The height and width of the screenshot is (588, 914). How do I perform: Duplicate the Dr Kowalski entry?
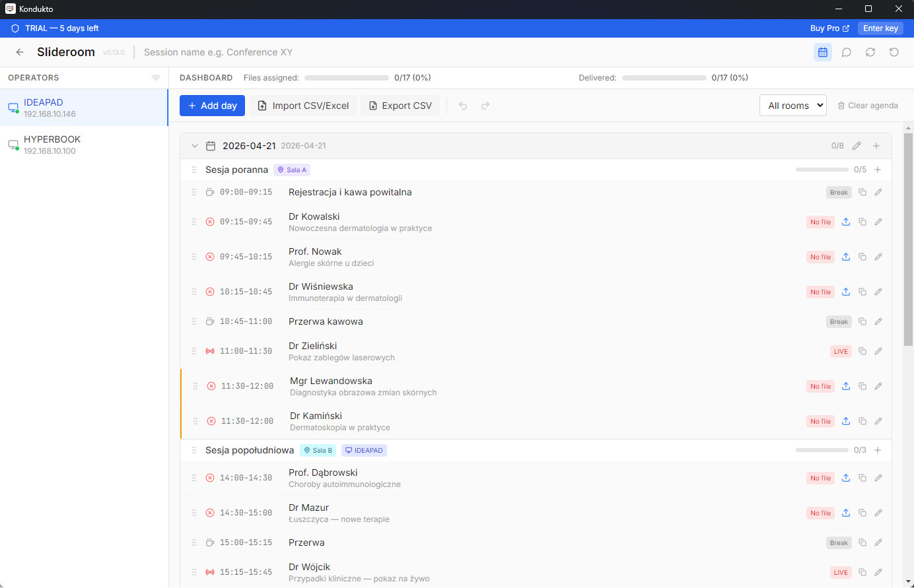(862, 222)
